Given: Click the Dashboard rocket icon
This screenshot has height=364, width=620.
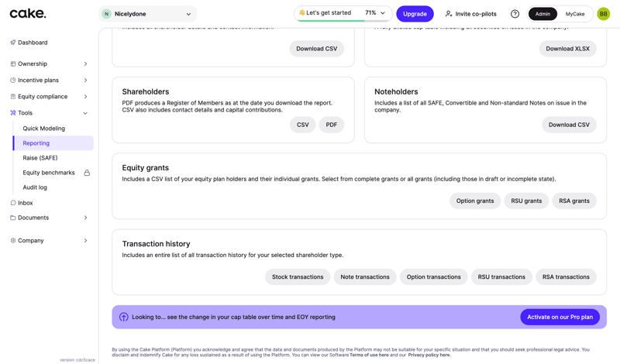Looking at the screenshot, I should [12, 43].
